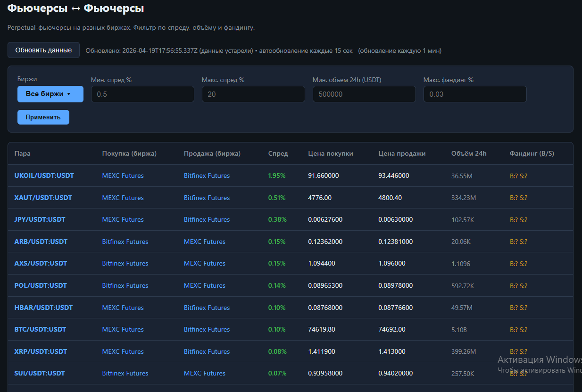Select the 334.23M volume value
Viewport: 582px width, 392px height.
464,198
